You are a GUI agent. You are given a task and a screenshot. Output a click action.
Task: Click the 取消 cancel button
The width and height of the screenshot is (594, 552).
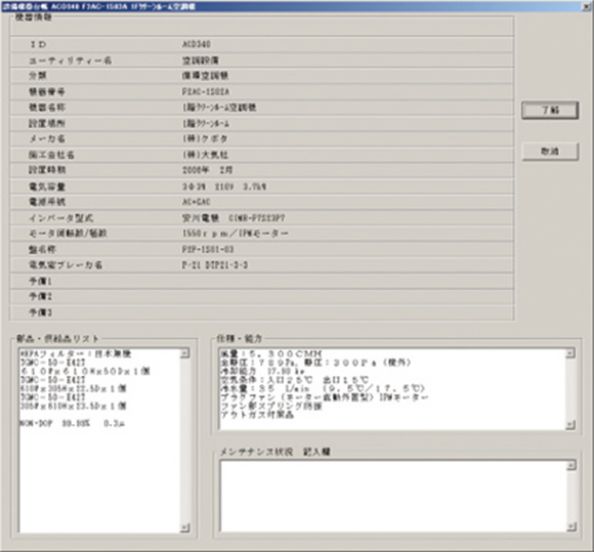550,151
